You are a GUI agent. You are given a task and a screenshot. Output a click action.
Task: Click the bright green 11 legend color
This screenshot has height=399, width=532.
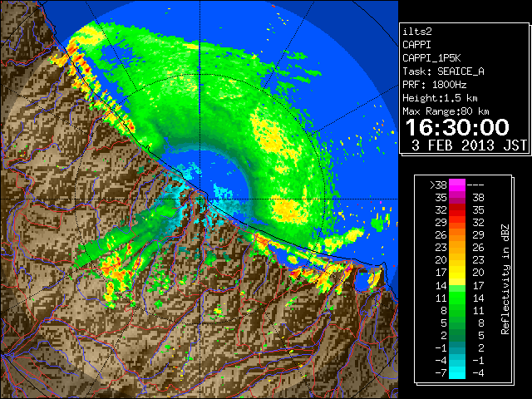click(457, 298)
